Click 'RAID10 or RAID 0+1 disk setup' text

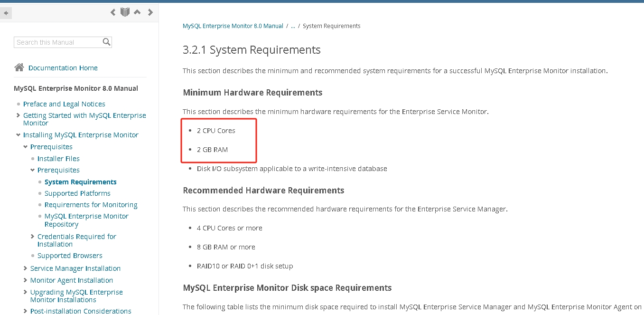245,266
